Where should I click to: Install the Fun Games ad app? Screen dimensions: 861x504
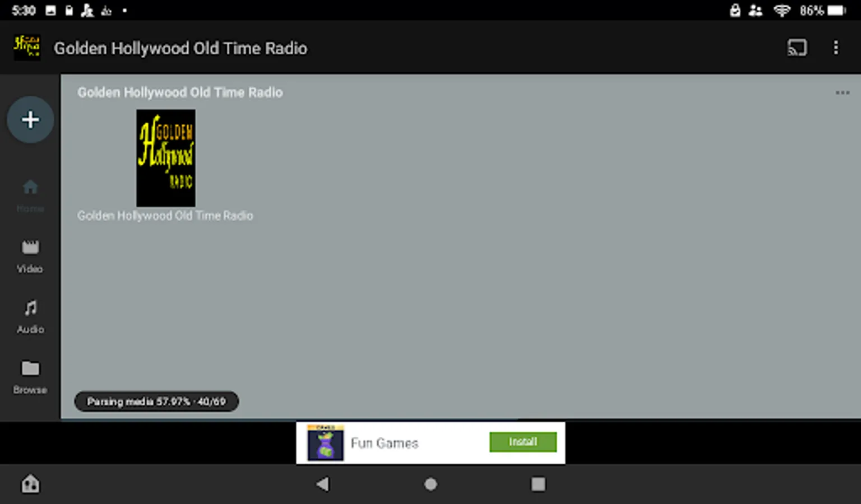(x=523, y=442)
